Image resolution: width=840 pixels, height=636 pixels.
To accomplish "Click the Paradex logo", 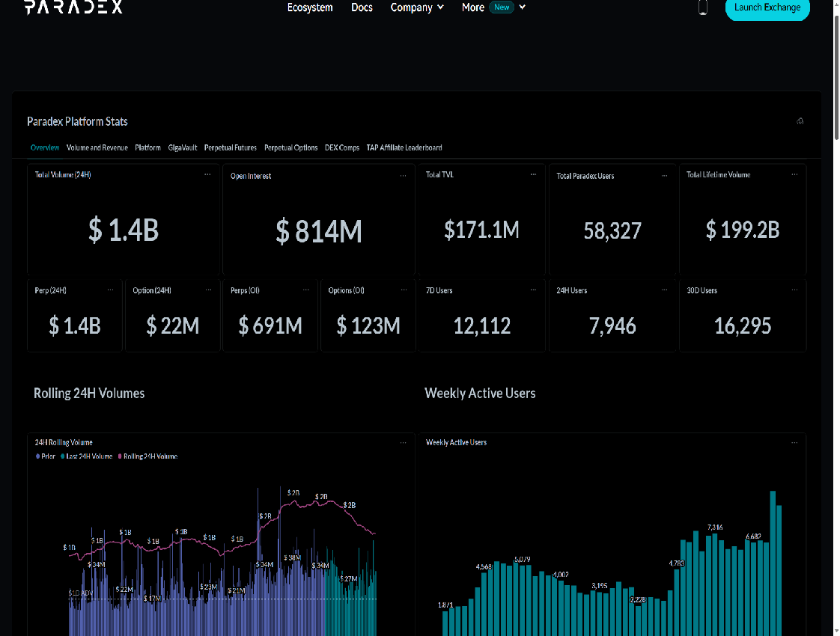I will click(73, 7).
